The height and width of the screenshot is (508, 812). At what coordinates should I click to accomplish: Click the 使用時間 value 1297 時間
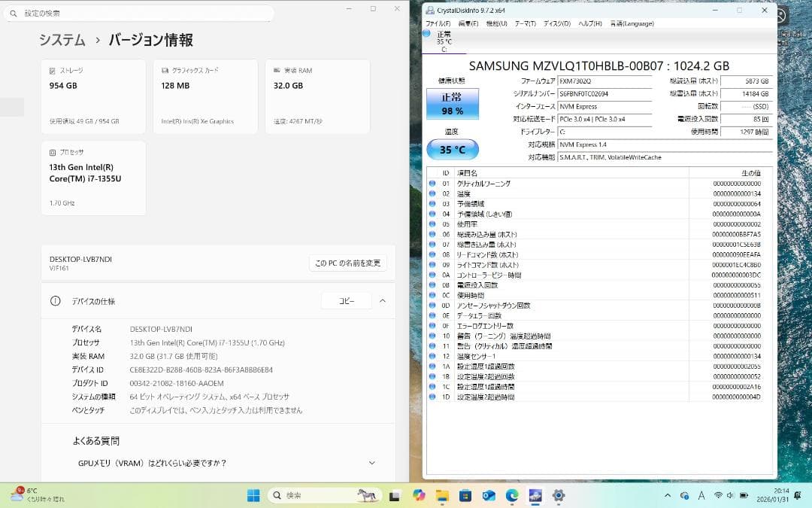746,132
